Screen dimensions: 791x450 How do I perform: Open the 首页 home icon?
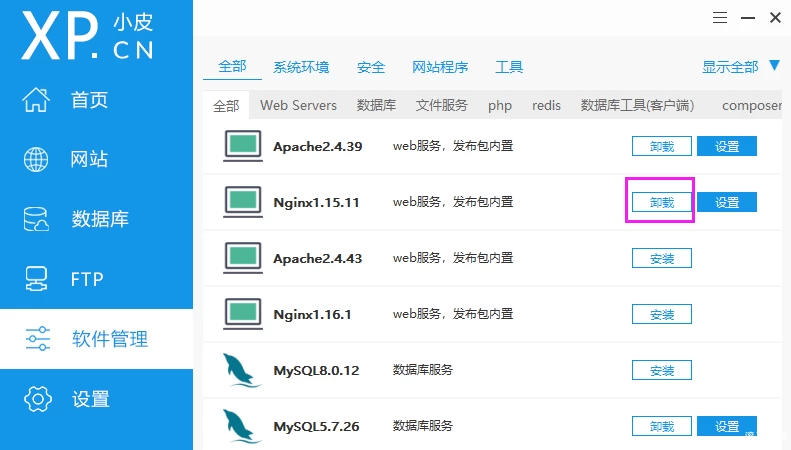point(36,99)
